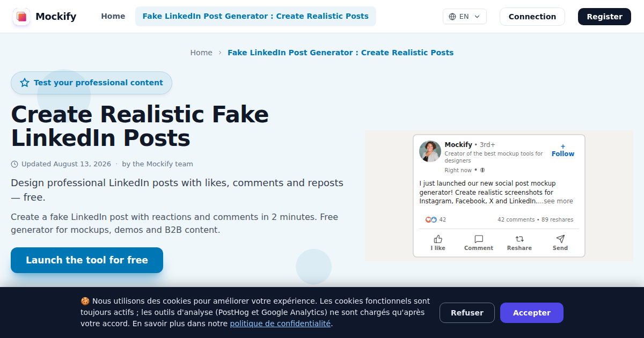This screenshot has height=338, width=644.
Task: Click Updated August 13, 2026 text
Action: click(x=66, y=164)
